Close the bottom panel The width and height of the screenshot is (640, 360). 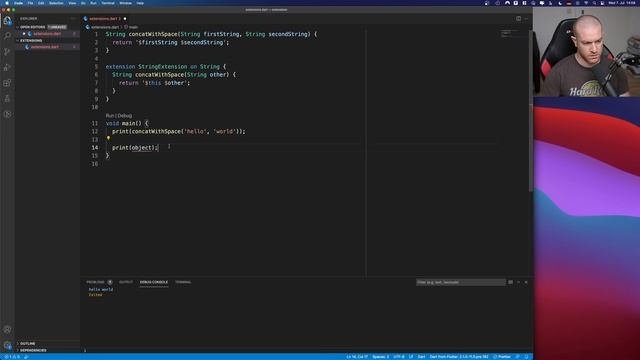[526, 282]
